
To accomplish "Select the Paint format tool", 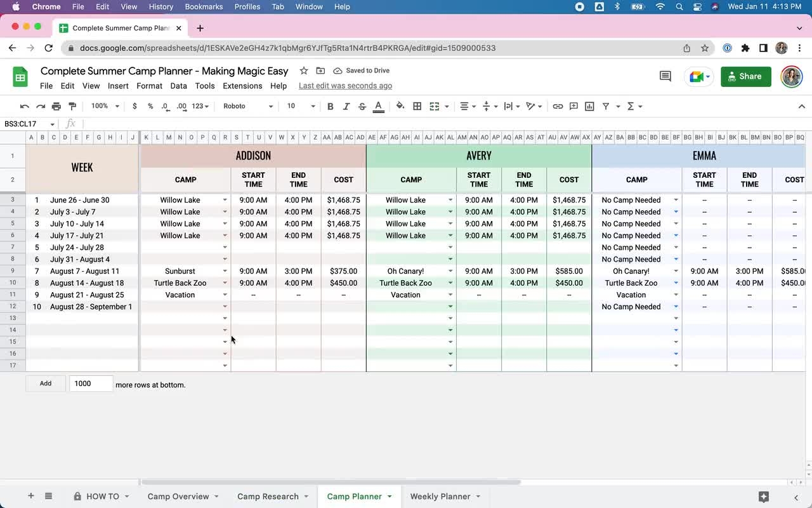I will coord(72,106).
